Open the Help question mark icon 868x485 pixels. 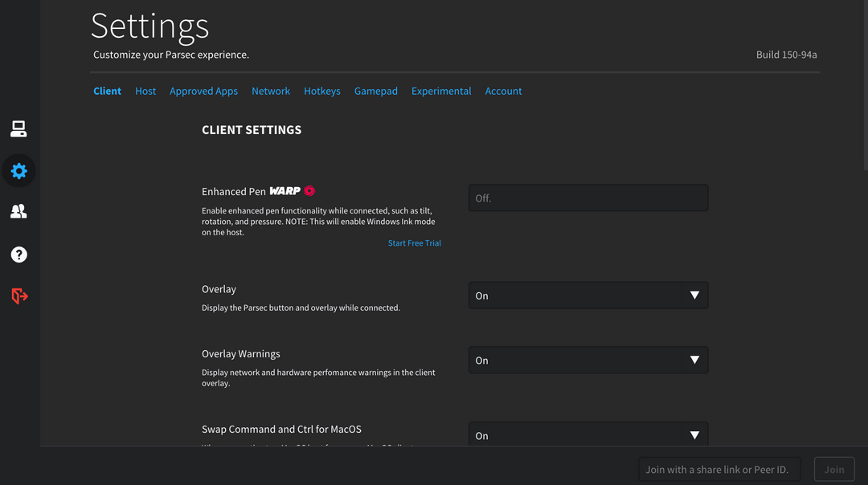[x=18, y=255]
